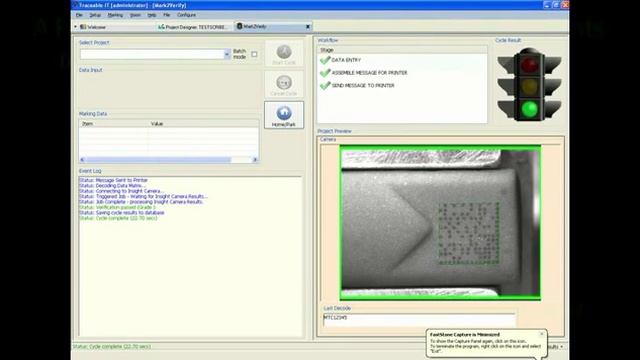This screenshot has height=360, width=640.
Task: Expand the tab list arrow left of Welcome
Action: [76, 27]
